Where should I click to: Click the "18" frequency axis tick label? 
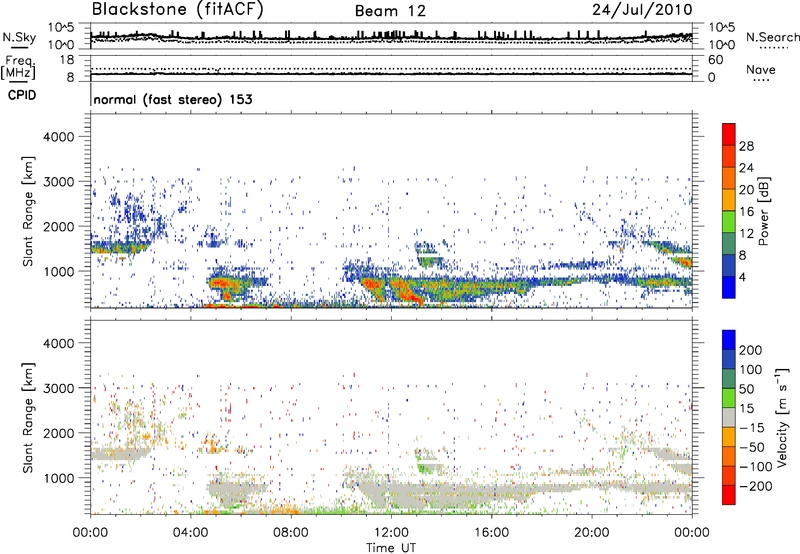67,60
